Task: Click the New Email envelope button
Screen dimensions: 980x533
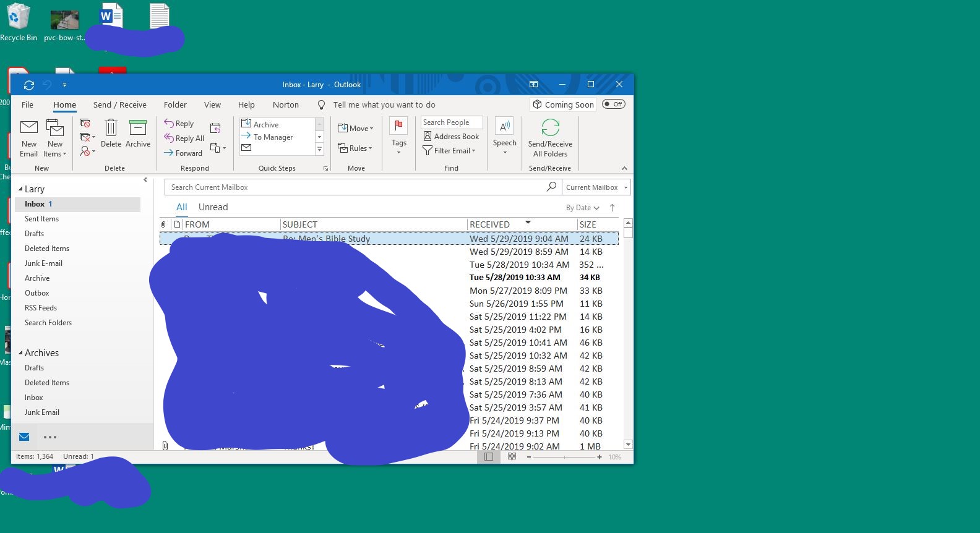Action: tap(29, 138)
